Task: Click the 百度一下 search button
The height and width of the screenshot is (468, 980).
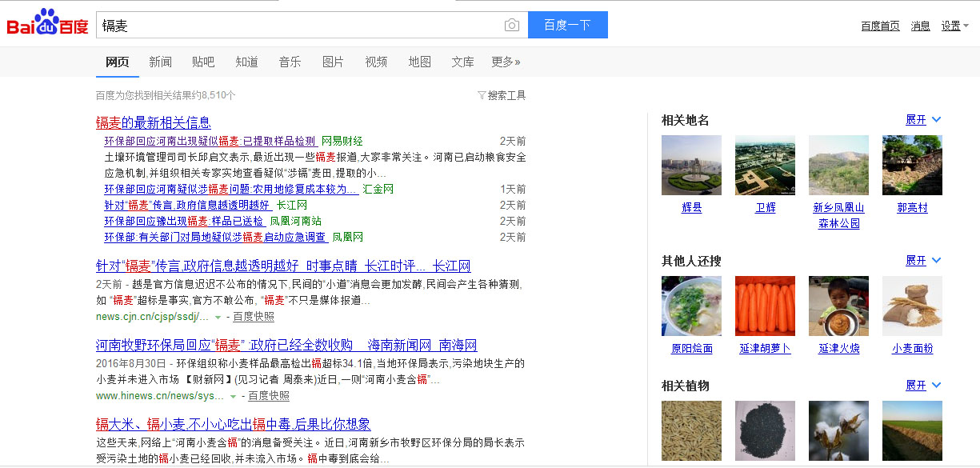Action: tap(567, 25)
